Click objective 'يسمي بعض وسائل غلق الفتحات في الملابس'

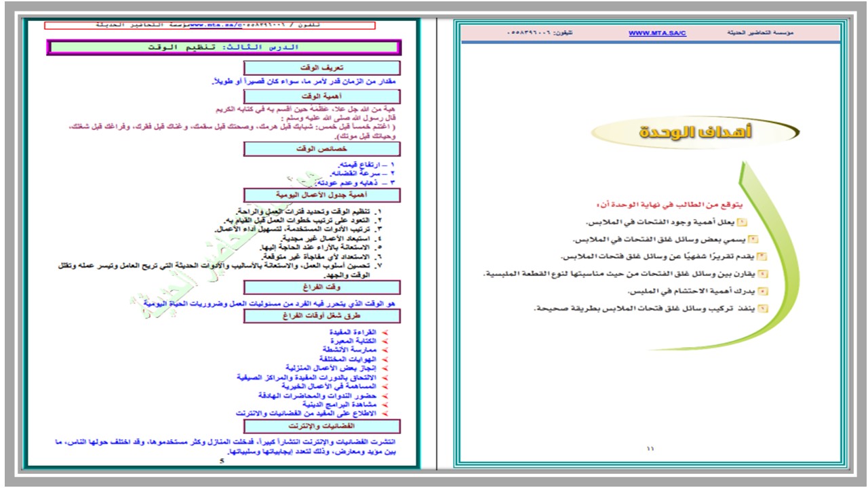coord(666,240)
